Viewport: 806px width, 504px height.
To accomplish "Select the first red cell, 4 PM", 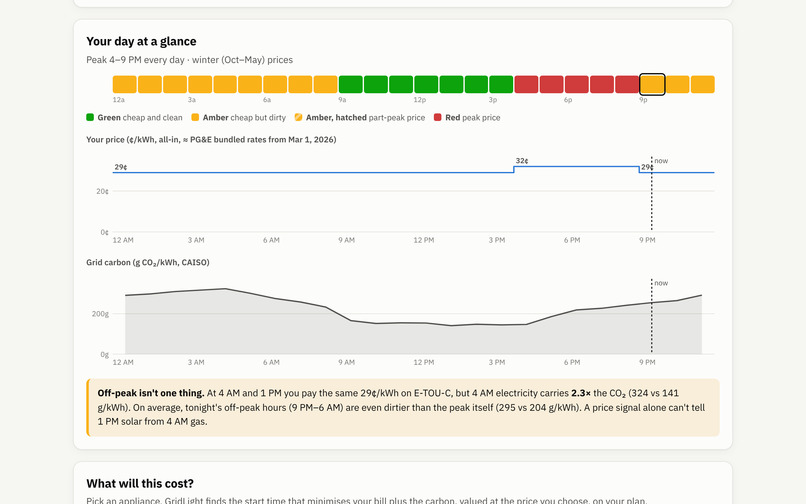I will coord(526,84).
